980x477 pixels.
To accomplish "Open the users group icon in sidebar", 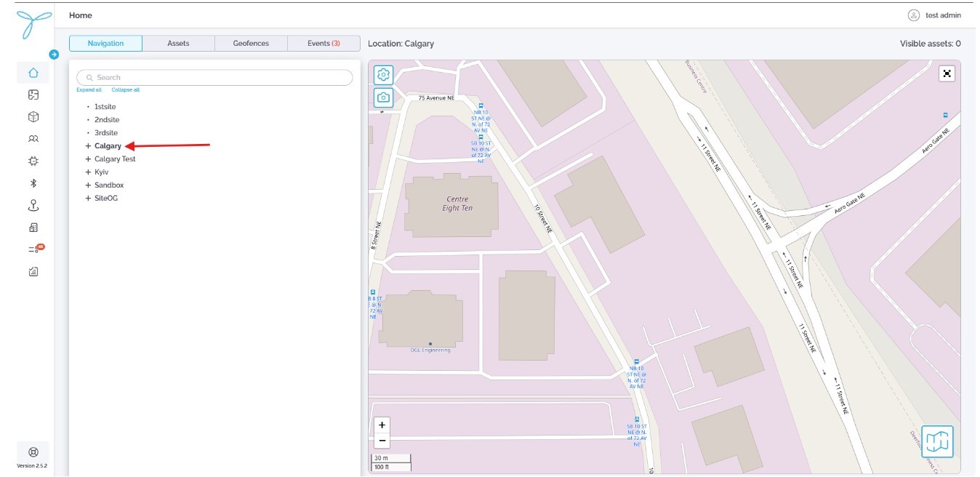I will coord(33,139).
